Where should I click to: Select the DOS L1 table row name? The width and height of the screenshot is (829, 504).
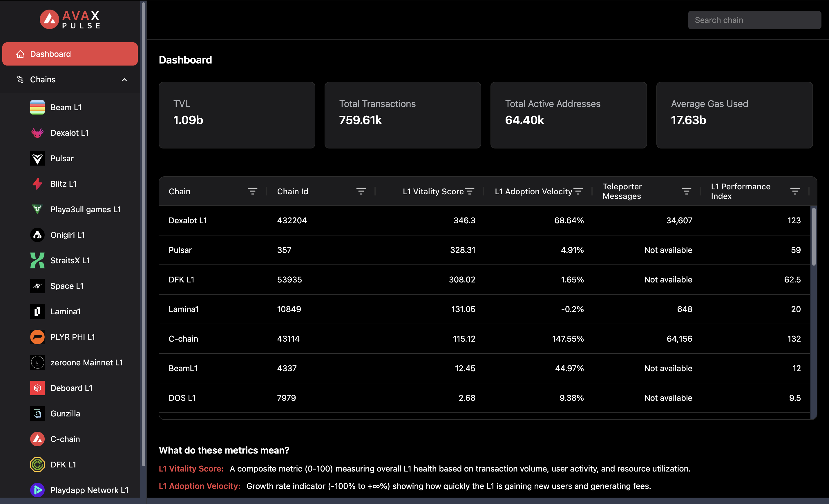(x=182, y=398)
